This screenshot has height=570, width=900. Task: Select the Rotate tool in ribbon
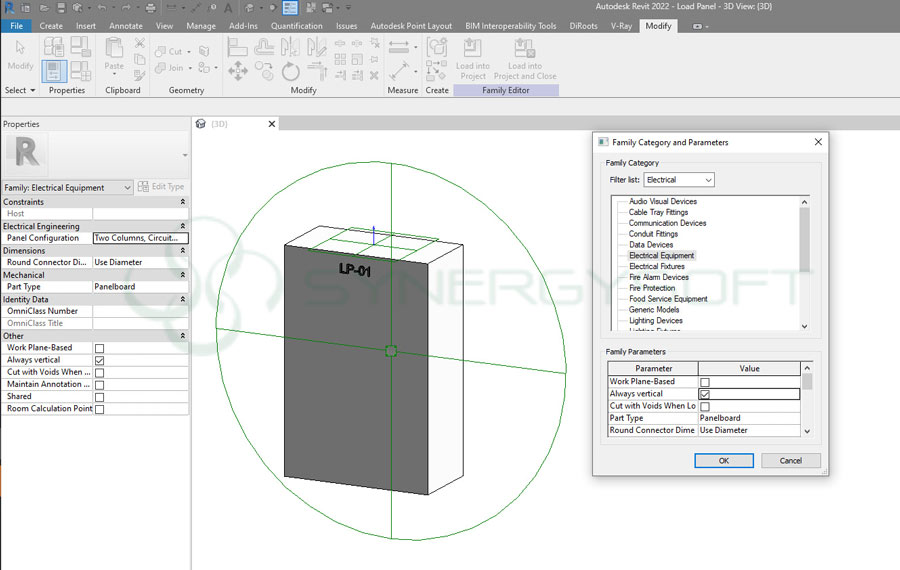pos(290,70)
